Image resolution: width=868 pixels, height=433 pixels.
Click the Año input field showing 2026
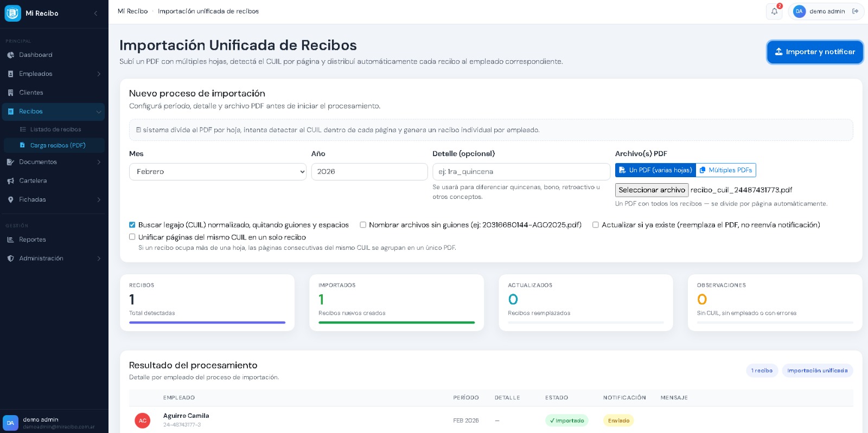coord(369,172)
